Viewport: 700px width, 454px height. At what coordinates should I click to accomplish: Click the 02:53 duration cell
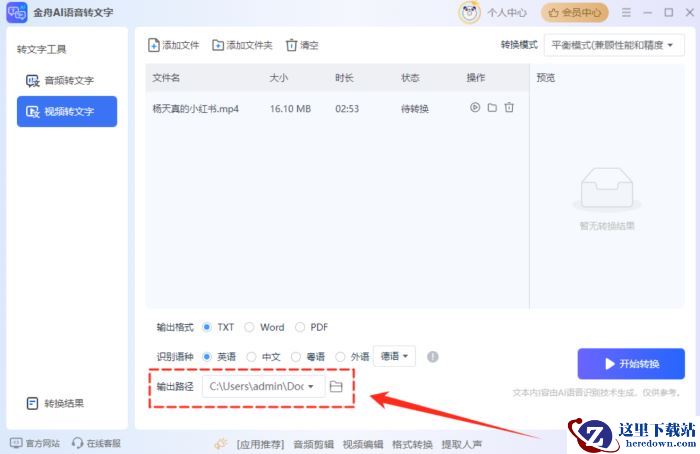click(x=347, y=109)
